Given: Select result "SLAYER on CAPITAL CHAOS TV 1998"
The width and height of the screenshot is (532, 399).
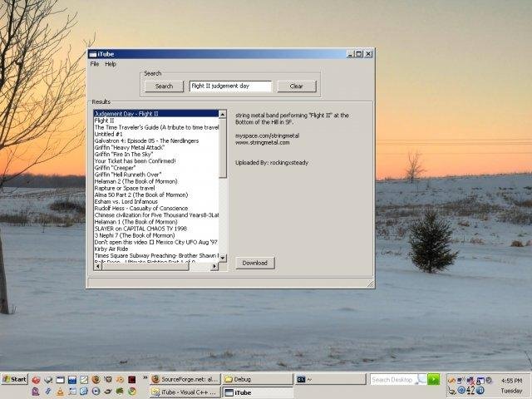Looking at the screenshot, I should click(156, 229).
